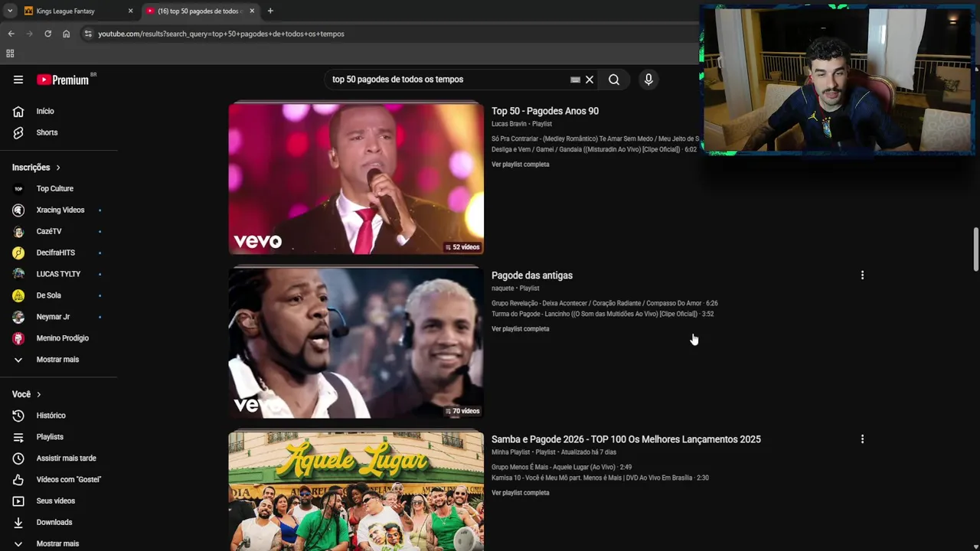Viewport: 980px width, 551px height.
Task: Open more options for Pagode das antigas
Action: tap(862, 275)
